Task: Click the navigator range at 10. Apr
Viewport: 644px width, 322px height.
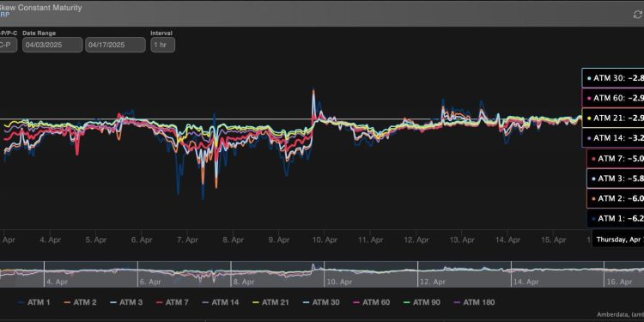Action: tap(340, 282)
